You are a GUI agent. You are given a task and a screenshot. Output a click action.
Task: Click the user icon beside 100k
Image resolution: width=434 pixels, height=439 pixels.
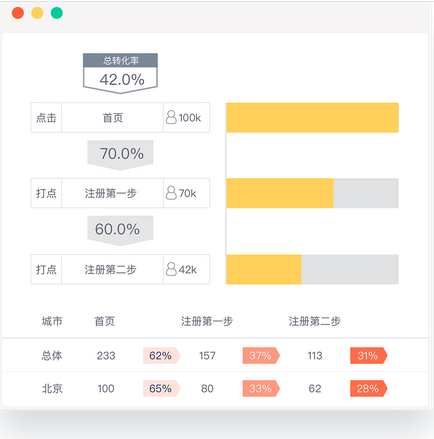click(171, 117)
